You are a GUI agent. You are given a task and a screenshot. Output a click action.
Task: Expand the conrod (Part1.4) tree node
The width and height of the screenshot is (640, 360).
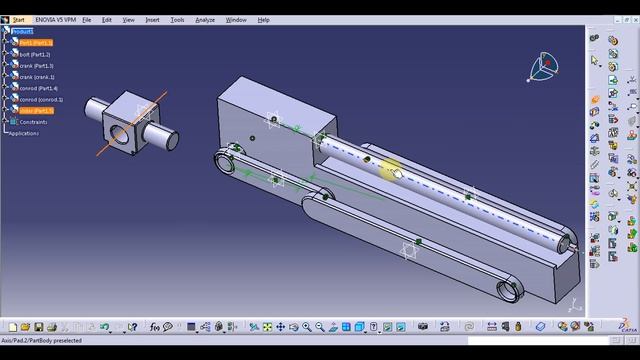coord(5,87)
